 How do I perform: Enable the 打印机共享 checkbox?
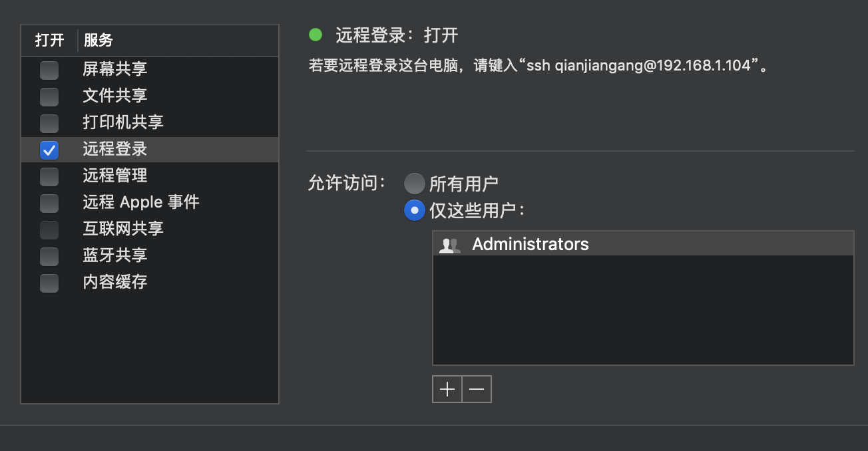(x=49, y=122)
